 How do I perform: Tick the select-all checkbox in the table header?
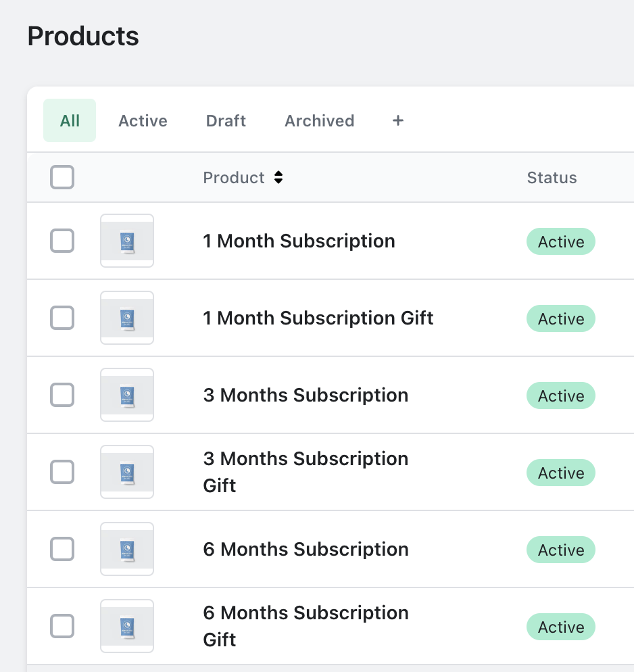click(62, 178)
